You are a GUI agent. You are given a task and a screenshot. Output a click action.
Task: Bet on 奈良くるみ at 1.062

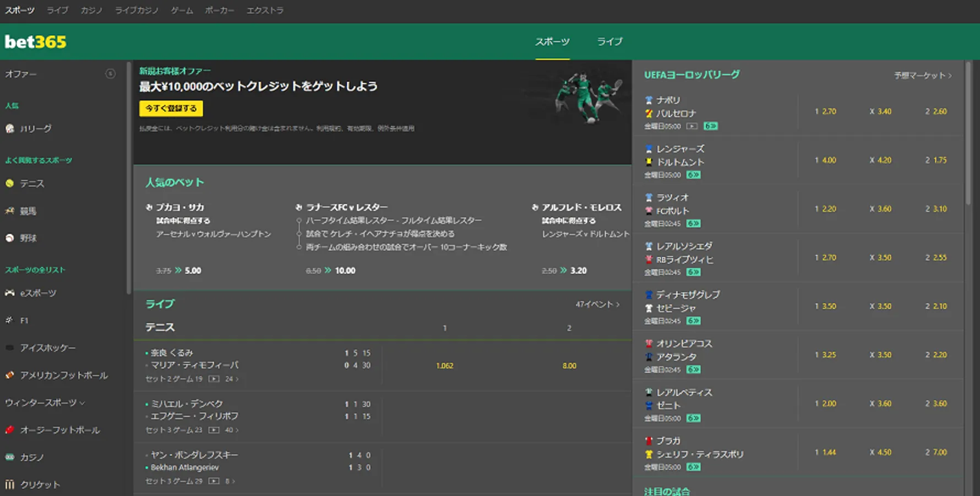pos(445,366)
